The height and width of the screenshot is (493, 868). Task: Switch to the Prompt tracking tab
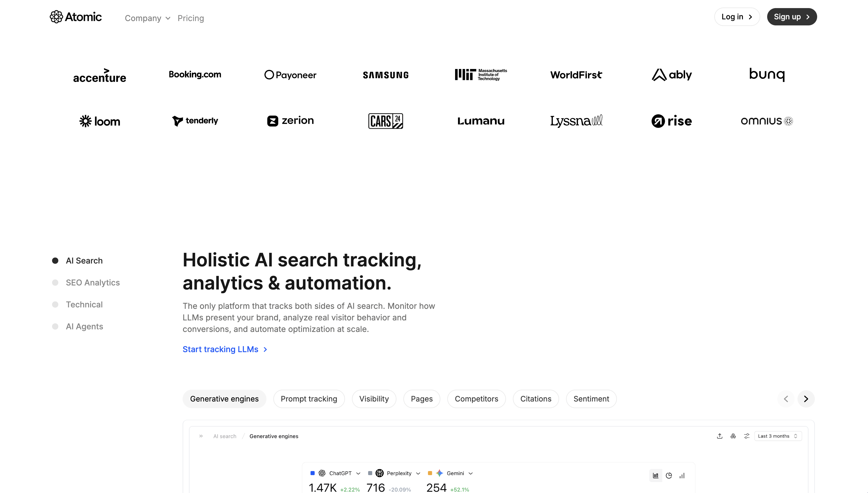pos(309,399)
